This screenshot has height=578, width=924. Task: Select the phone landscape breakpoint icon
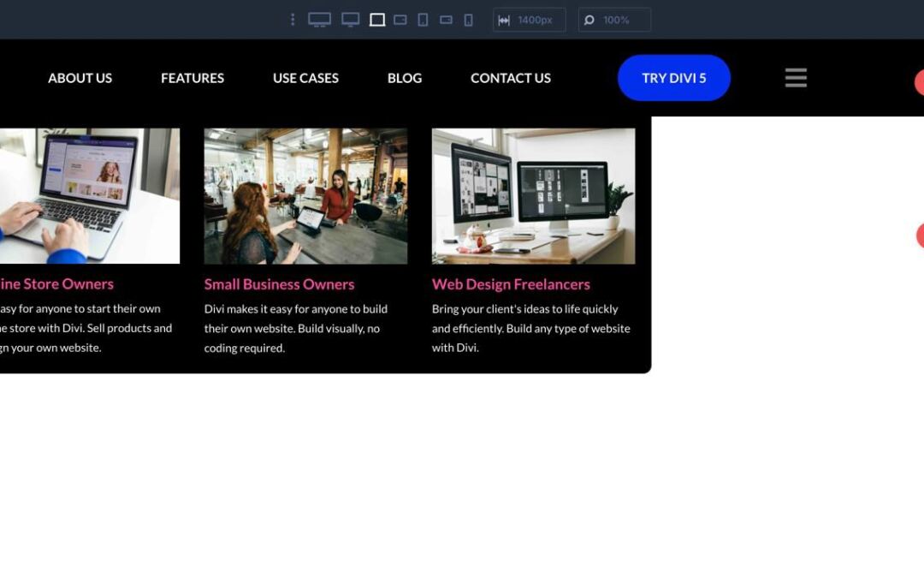(446, 20)
